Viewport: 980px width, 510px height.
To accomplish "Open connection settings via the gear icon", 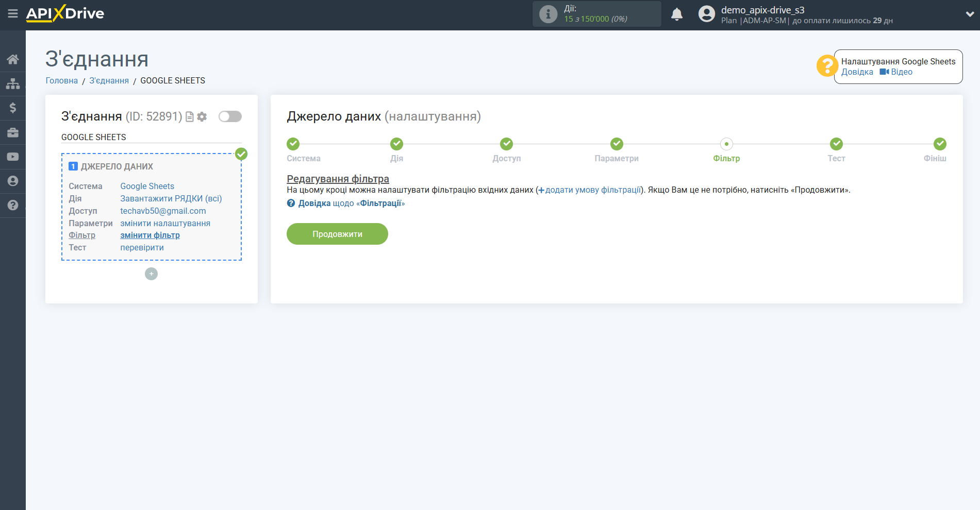I will pyautogui.click(x=202, y=116).
